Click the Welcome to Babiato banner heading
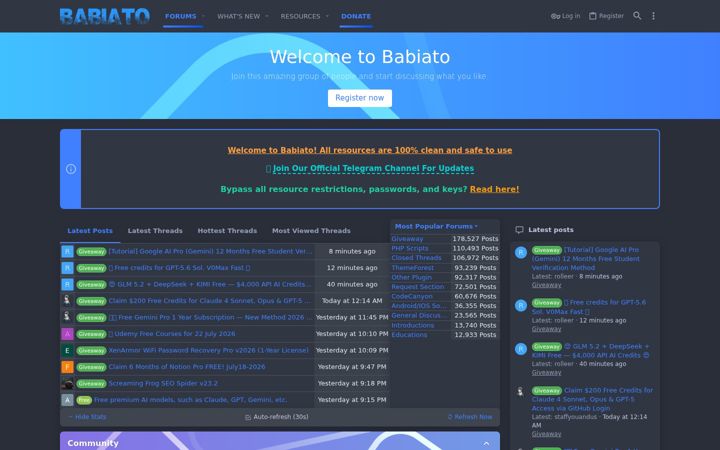The width and height of the screenshot is (720, 450). (360, 57)
